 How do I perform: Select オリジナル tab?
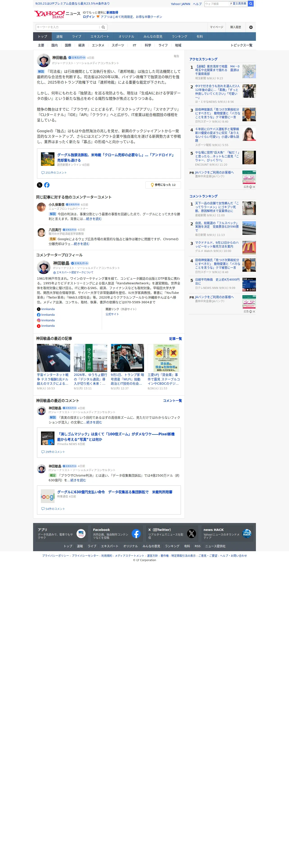[x=126, y=37]
